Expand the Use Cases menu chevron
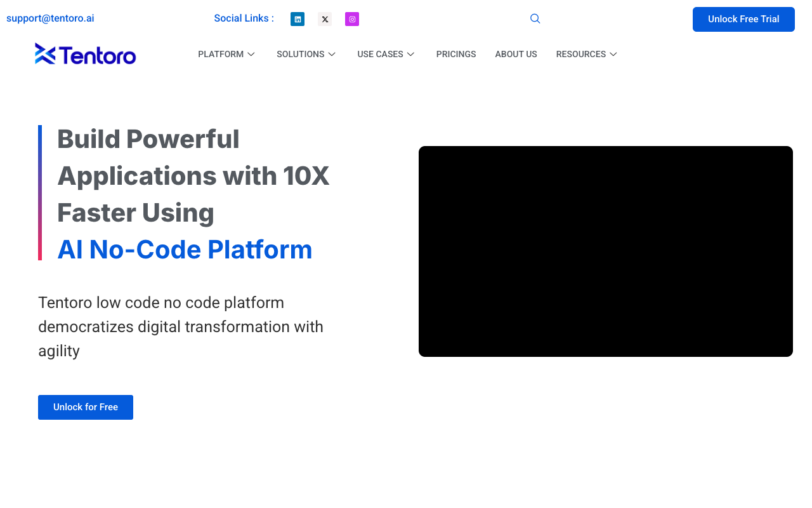The width and height of the screenshot is (812, 508). [x=410, y=55]
